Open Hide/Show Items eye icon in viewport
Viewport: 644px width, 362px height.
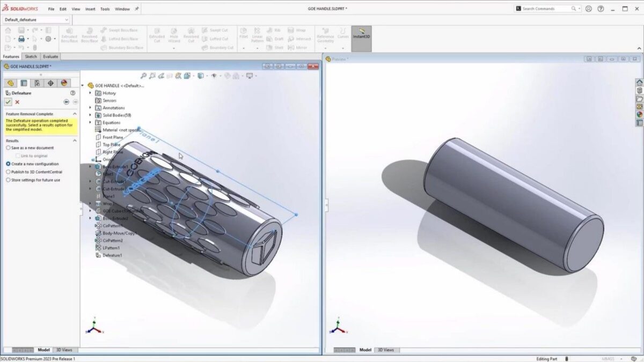(x=214, y=76)
